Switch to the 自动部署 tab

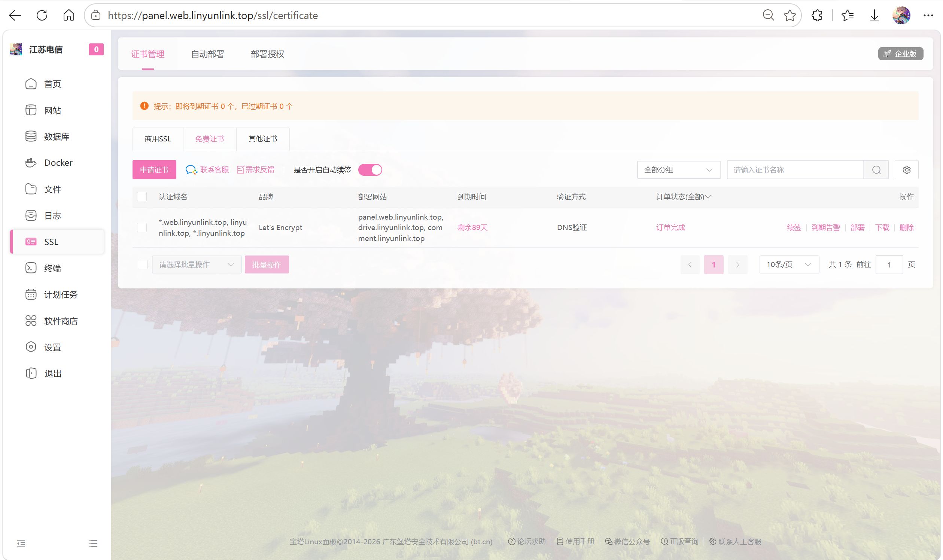point(207,54)
